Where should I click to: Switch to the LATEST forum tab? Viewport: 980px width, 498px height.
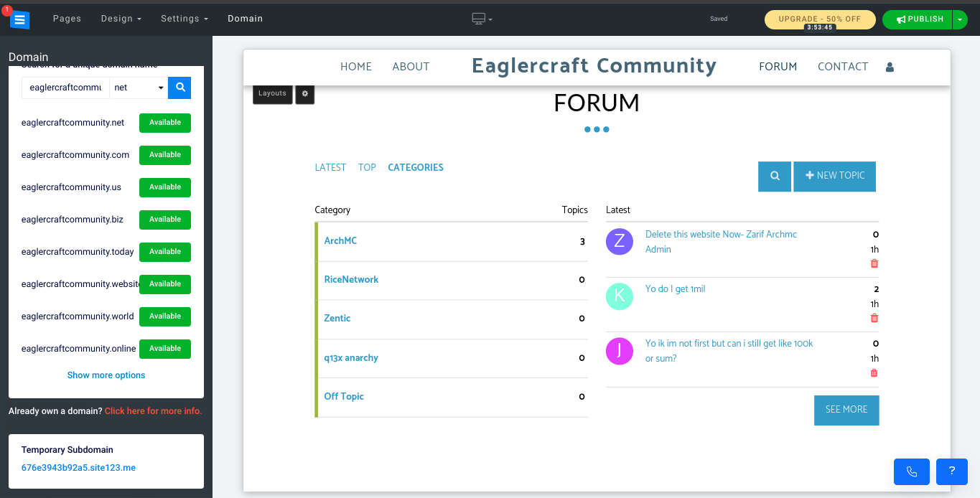pos(330,167)
